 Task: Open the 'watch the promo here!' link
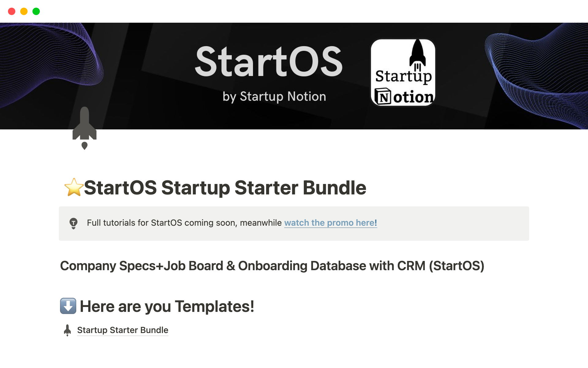[x=330, y=223]
